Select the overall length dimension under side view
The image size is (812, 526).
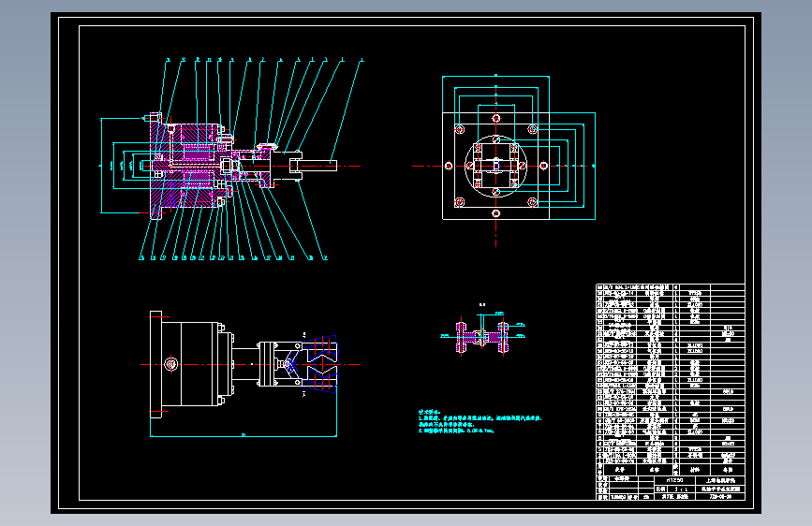coord(244,435)
